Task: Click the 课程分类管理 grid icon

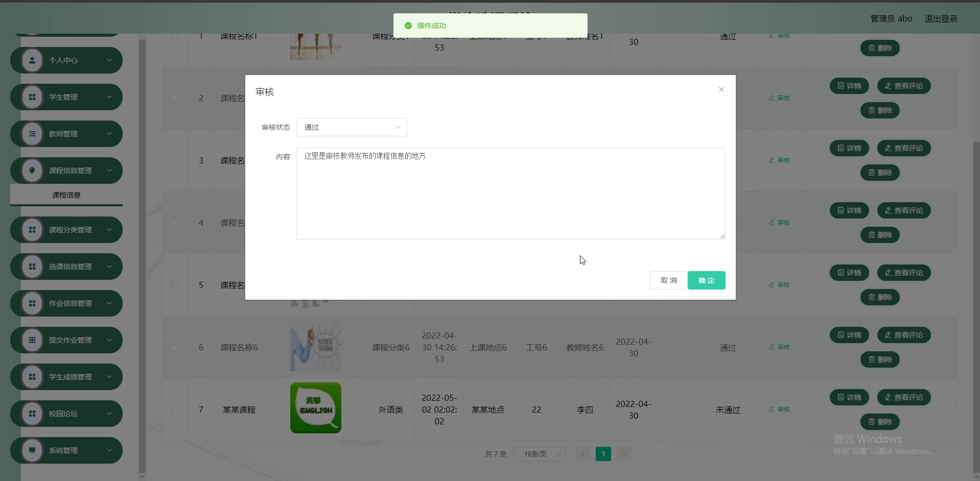Action: tap(32, 230)
